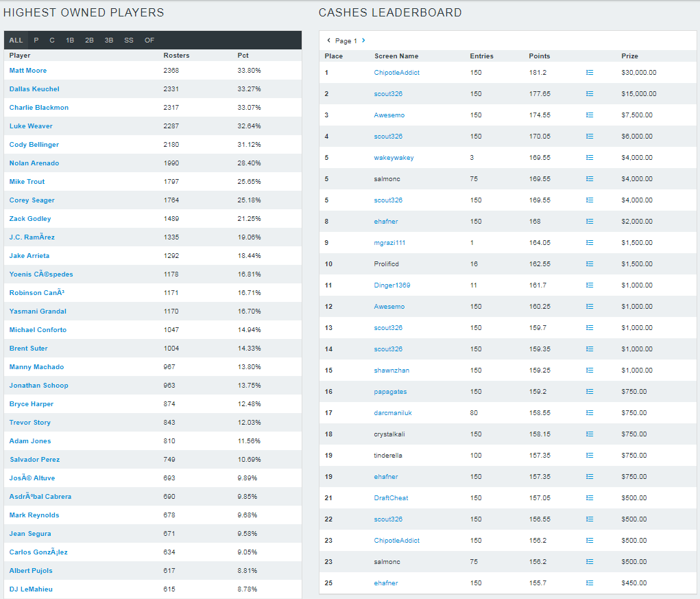The image size is (700, 599).
Task: Open Dallas Keuchel player link
Action: pyautogui.click(x=34, y=89)
